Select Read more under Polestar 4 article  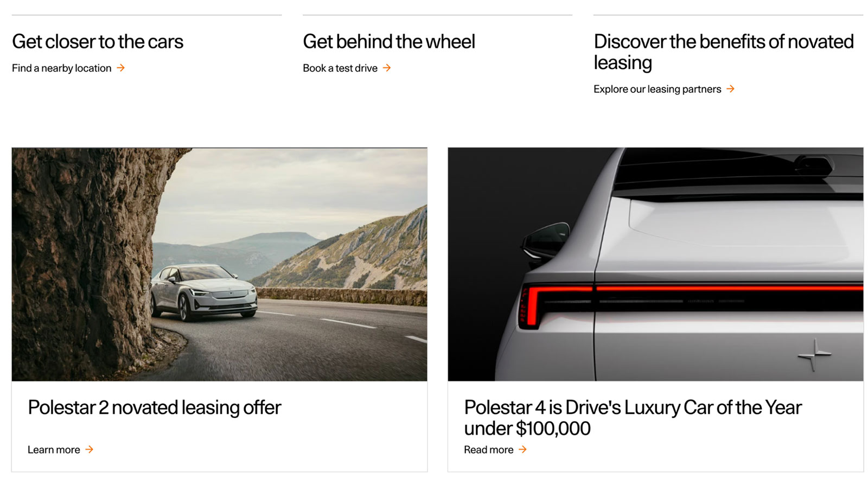[x=488, y=450]
